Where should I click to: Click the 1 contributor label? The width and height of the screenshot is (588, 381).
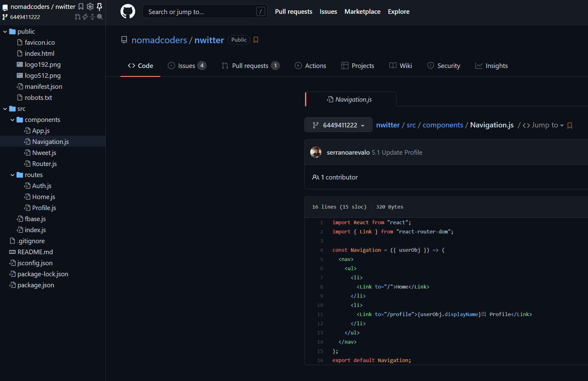pyautogui.click(x=335, y=177)
